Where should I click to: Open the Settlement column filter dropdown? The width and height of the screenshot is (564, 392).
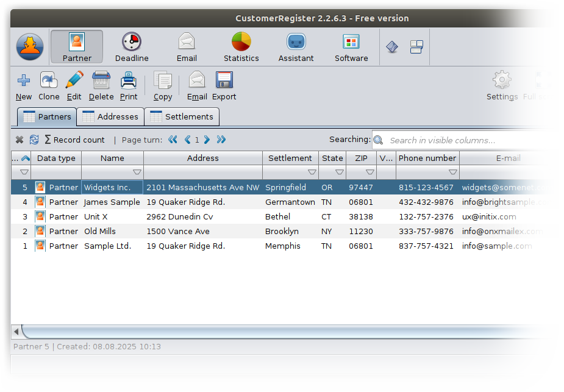pos(312,172)
